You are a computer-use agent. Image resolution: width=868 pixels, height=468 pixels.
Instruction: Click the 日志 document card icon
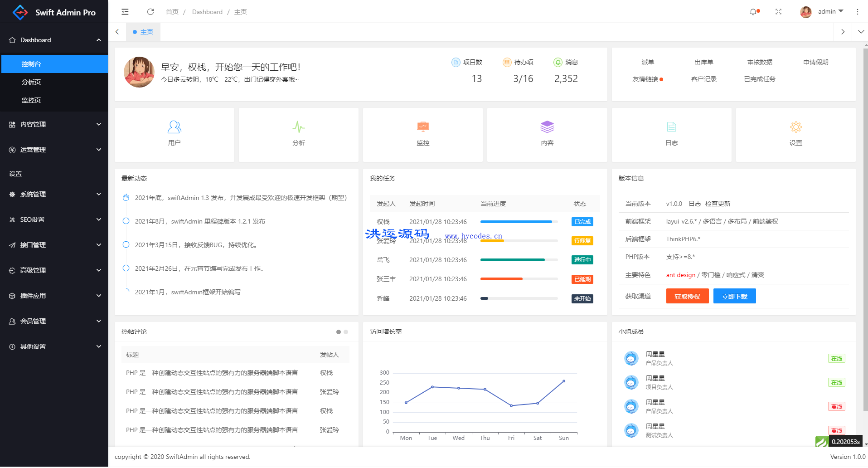tap(671, 127)
